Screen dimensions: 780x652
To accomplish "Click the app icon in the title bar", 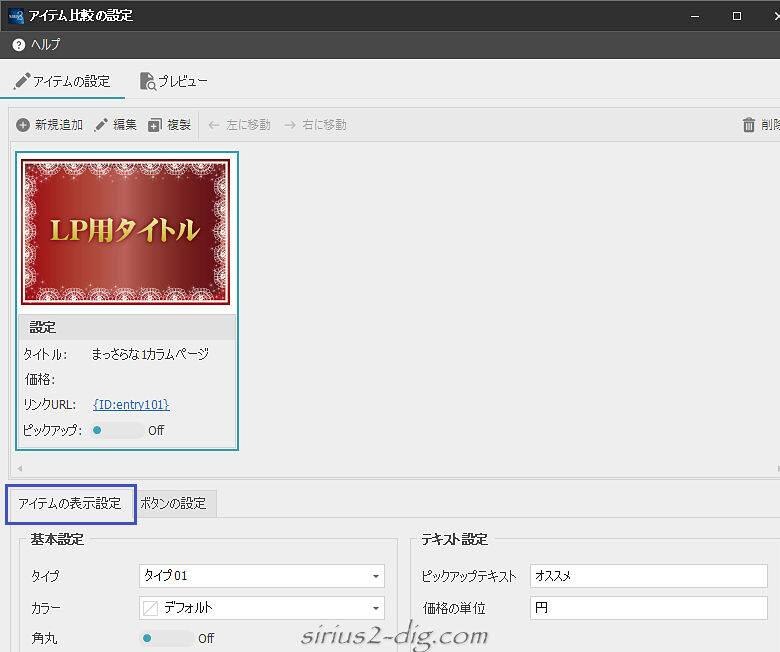I will [14, 16].
